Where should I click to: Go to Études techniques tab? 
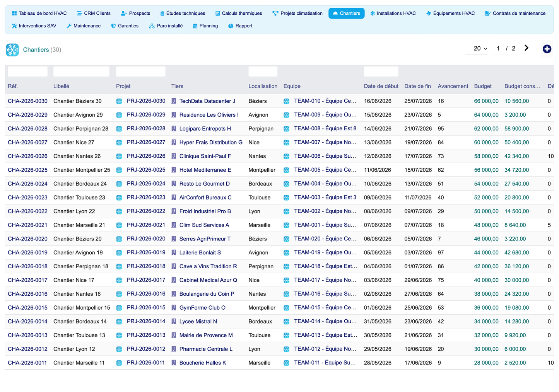coord(183,13)
